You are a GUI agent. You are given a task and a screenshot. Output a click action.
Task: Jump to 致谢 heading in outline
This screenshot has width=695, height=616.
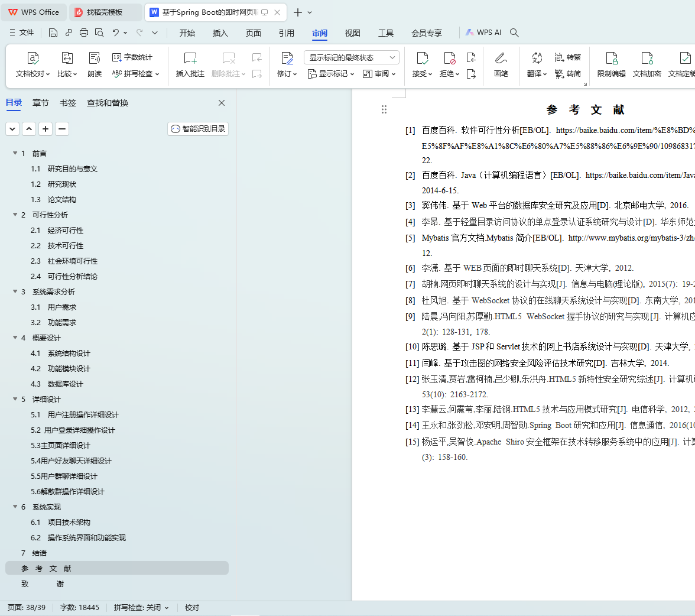pos(43,583)
